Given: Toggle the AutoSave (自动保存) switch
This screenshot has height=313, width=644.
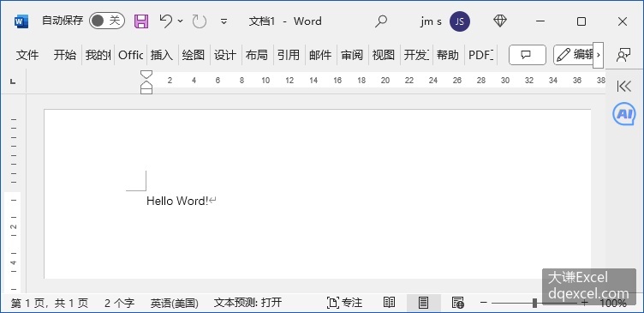Looking at the screenshot, I should (107, 21).
